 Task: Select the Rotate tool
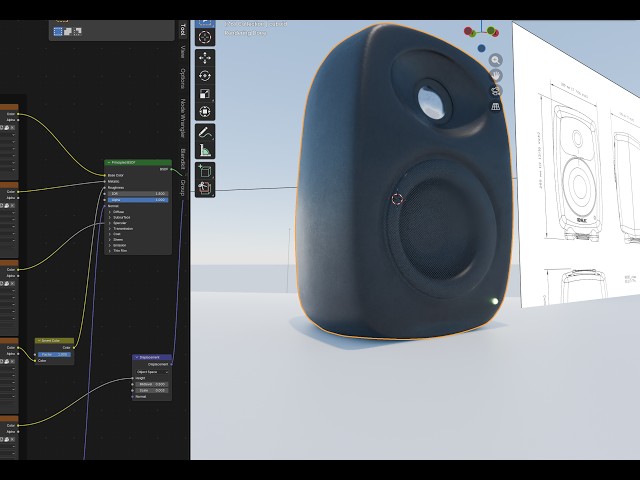point(204,76)
